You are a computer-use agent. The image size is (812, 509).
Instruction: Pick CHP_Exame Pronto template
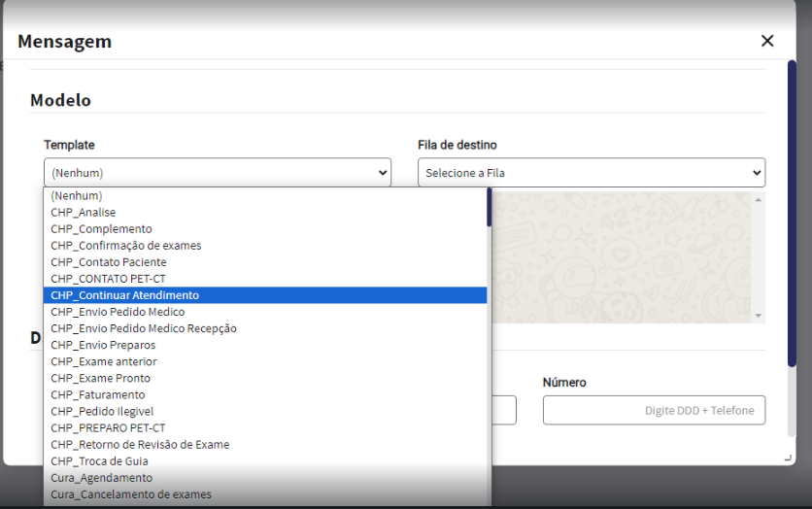pyautogui.click(x=265, y=378)
